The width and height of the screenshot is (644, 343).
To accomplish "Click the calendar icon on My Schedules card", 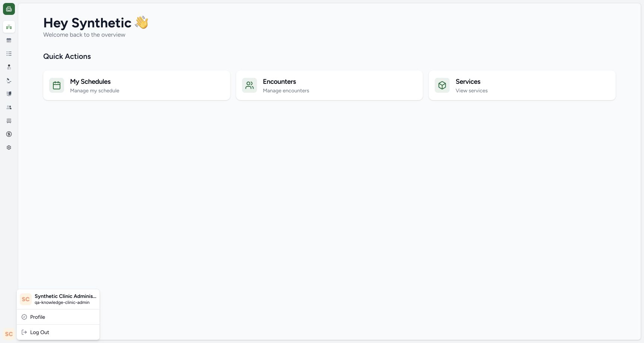I will click(57, 85).
